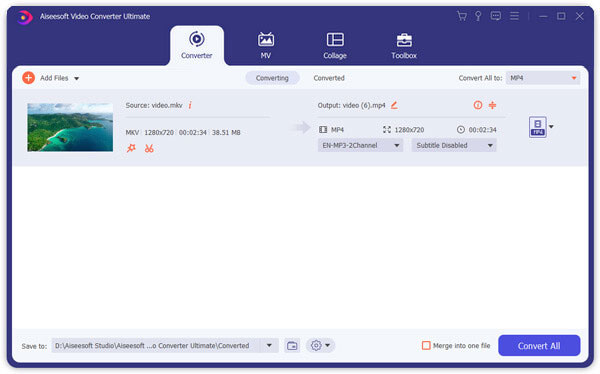Click the register key icon

478,16
